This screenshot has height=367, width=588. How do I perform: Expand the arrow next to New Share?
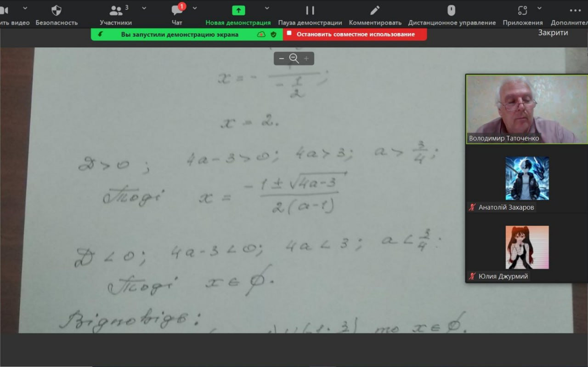267,8
